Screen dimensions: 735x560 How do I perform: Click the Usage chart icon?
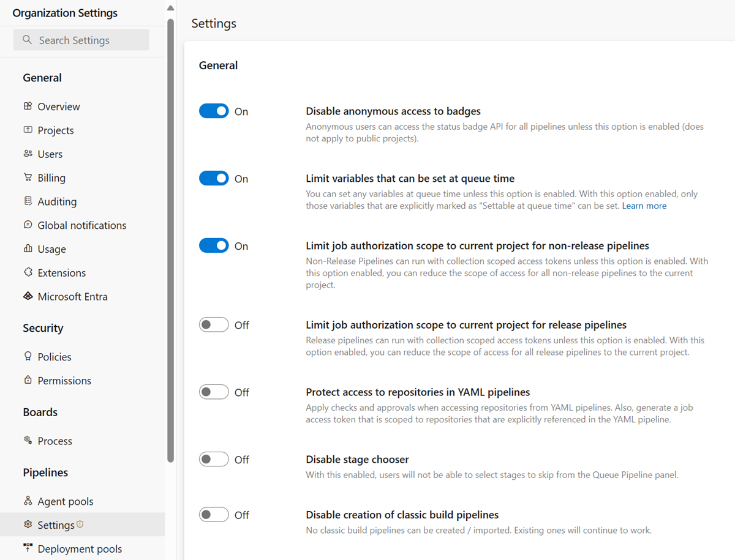[28, 248]
